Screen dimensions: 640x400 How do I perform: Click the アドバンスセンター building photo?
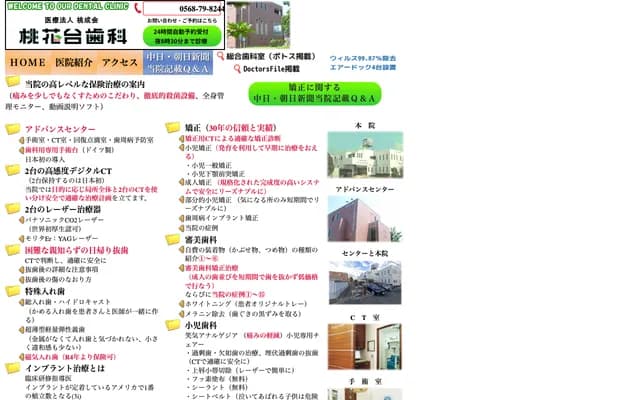click(364, 219)
